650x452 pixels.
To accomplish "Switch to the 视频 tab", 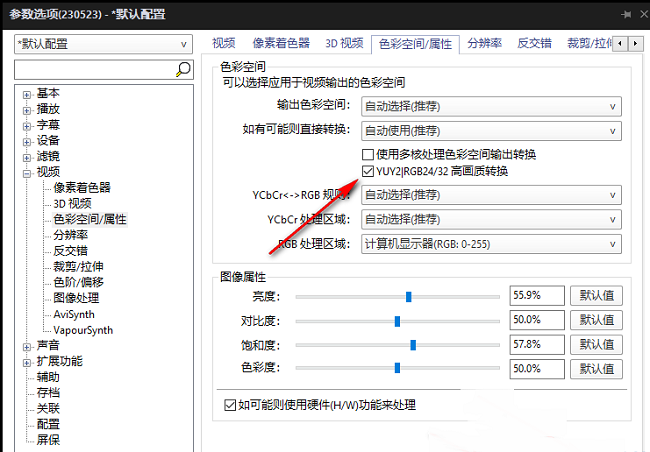I will (x=224, y=43).
